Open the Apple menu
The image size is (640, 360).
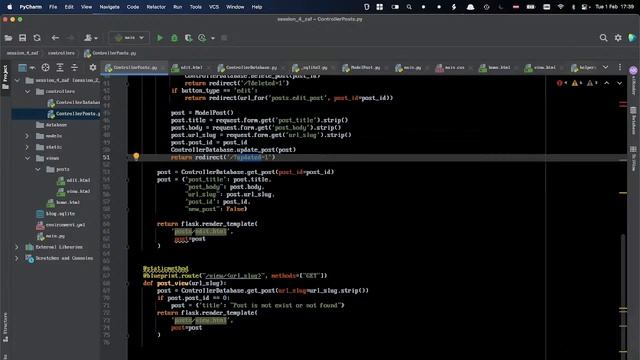click(9, 7)
